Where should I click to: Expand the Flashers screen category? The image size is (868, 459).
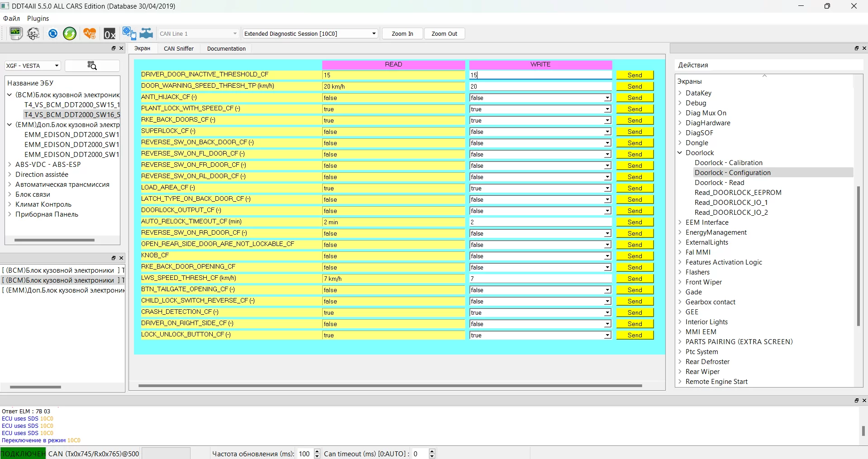point(680,272)
